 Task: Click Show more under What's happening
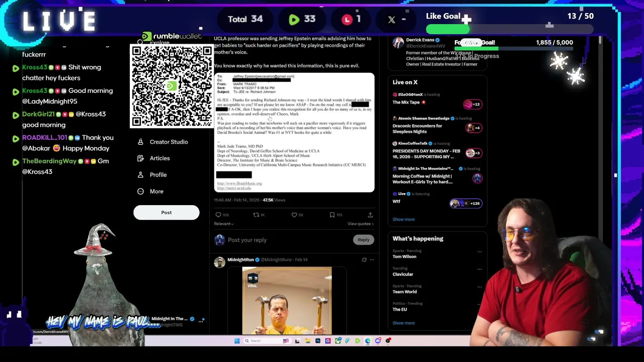tap(404, 323)
